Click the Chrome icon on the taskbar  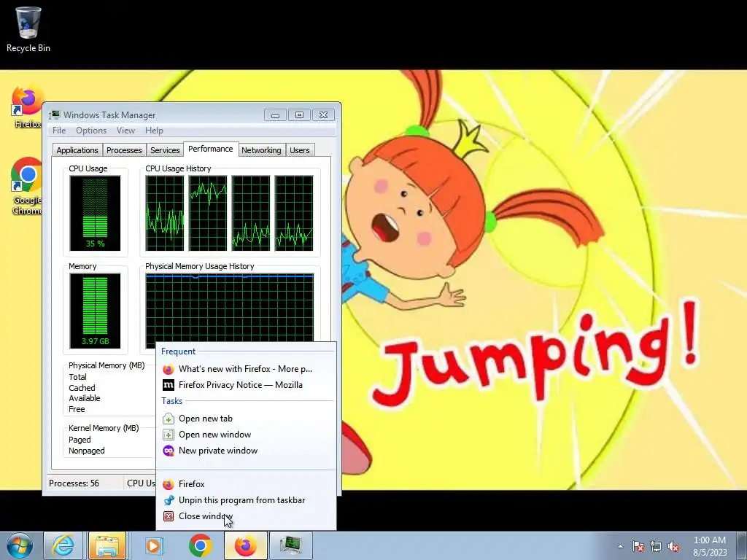[200, 545]
